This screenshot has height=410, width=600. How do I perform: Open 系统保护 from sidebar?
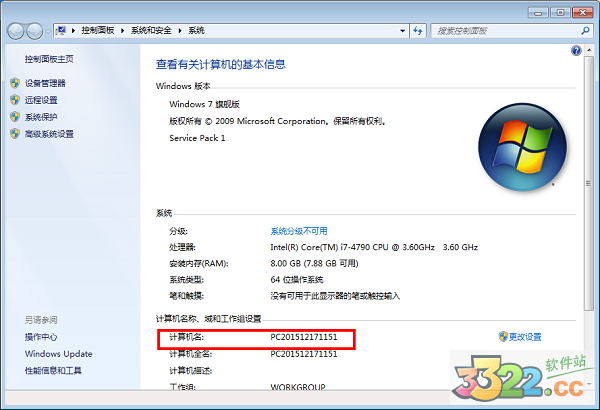(41, 117)
